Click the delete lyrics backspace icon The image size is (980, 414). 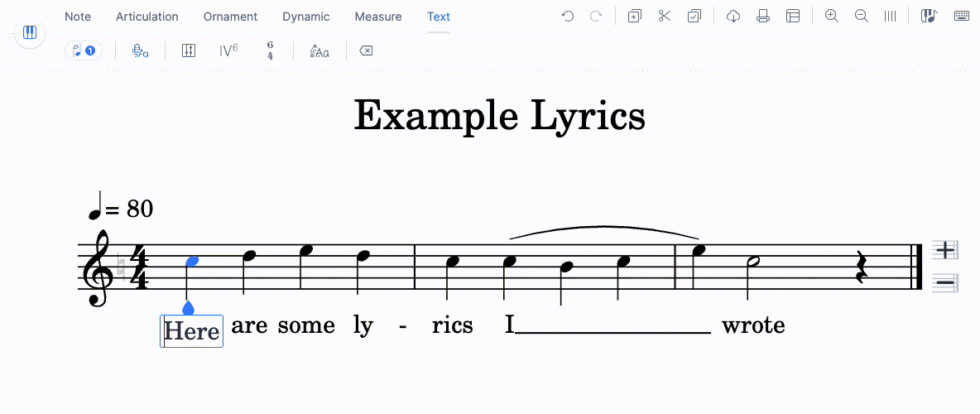(x=366, y=51)
